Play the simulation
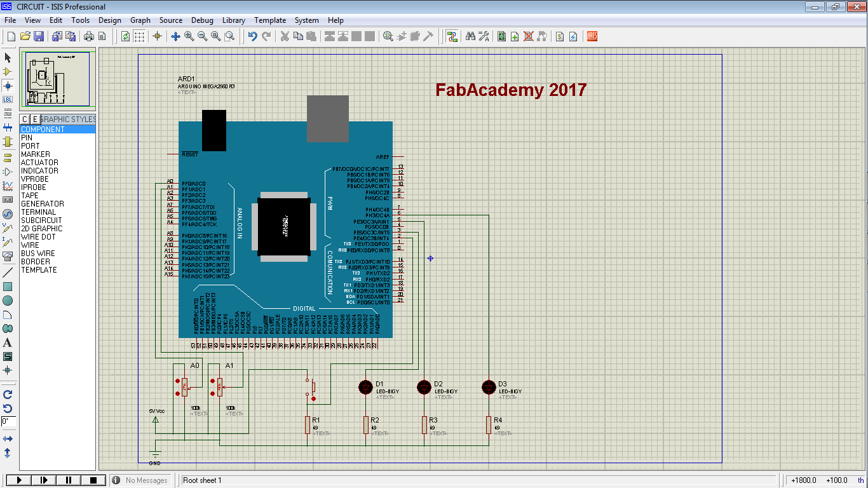The width and height of the screenshot is (868, 488). coord(18,480)
